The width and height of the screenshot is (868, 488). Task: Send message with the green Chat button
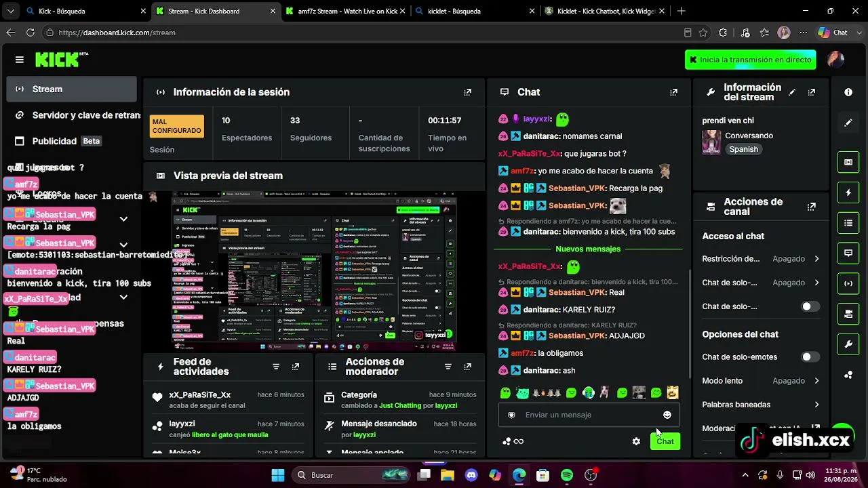[665, 441]
